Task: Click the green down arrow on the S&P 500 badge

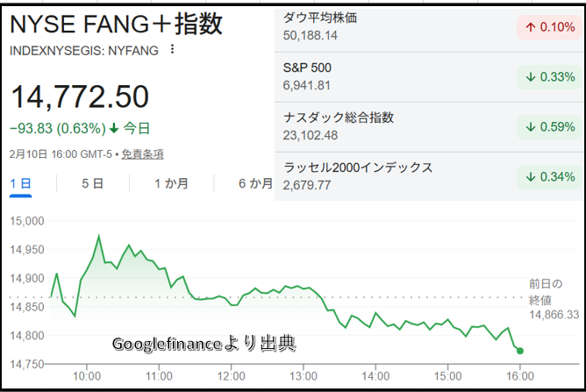Action: point(529,76)
